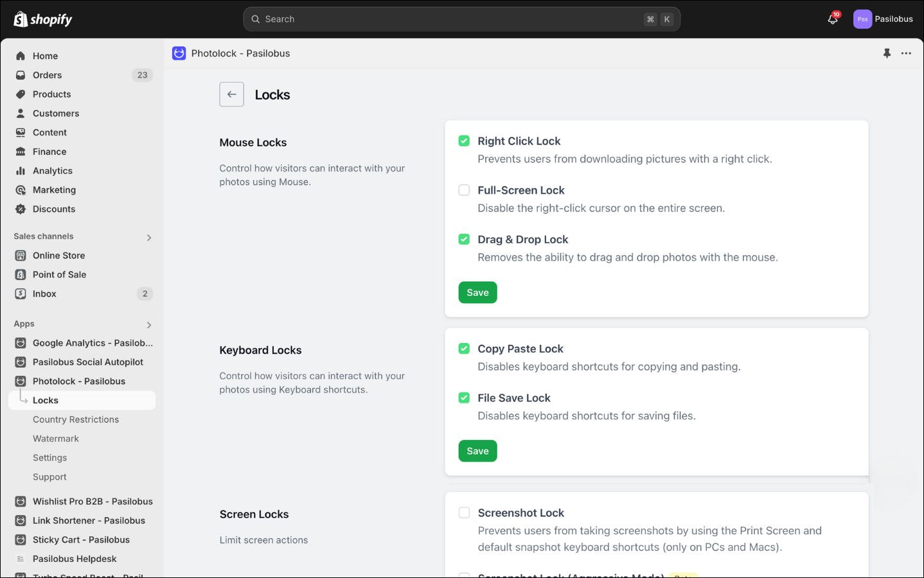
Task: Open the three-dot more actions menu
Action: pos(906,53)
